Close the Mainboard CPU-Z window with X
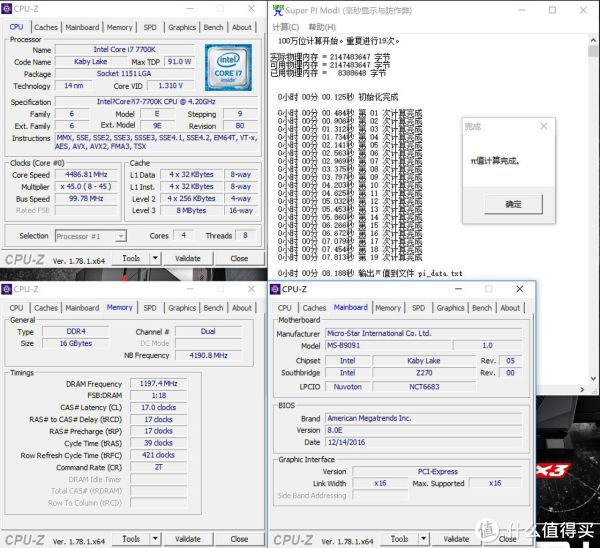The width and height of the screenshot is (600, 548). click(x=520, y=289)
